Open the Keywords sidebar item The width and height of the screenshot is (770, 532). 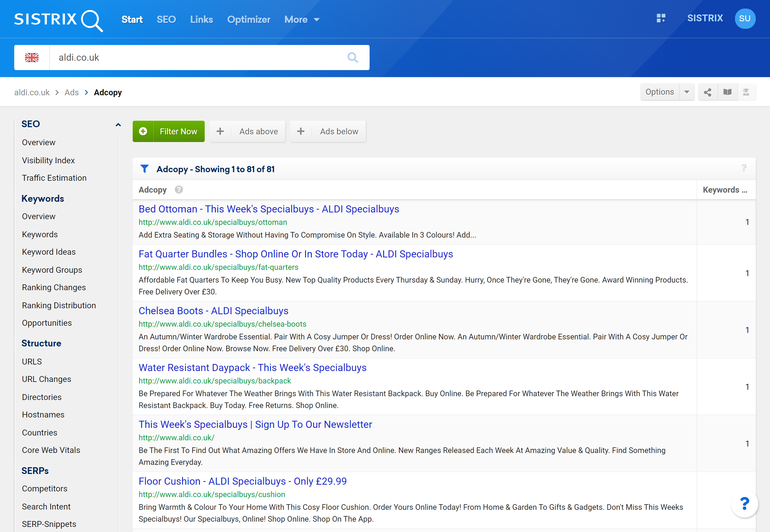tap(40, 234)
